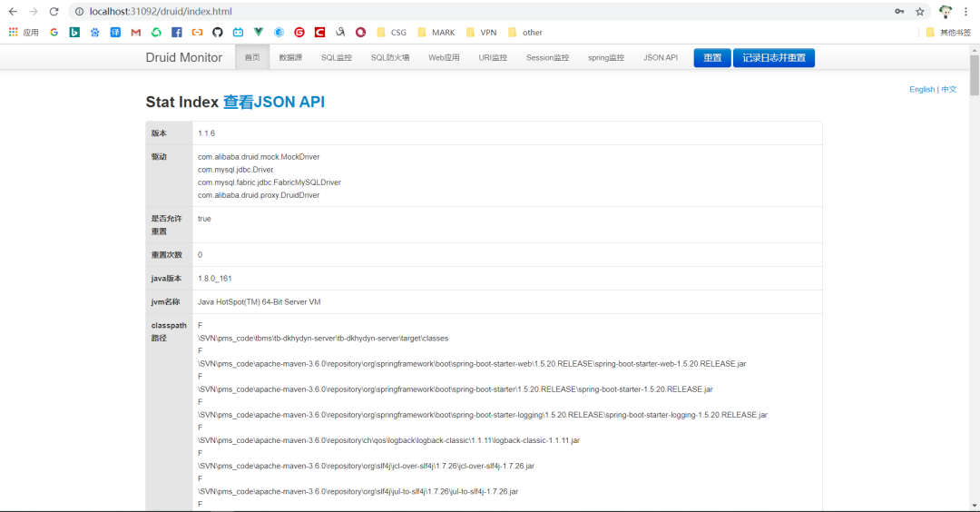Open the orange brackets bookmark
Viewport: 980px width, 512px height.
tap(197, 33)
